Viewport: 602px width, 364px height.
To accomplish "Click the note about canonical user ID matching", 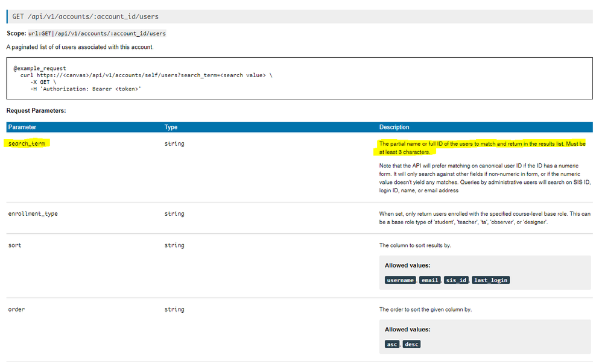I will (x=481, y=179).
